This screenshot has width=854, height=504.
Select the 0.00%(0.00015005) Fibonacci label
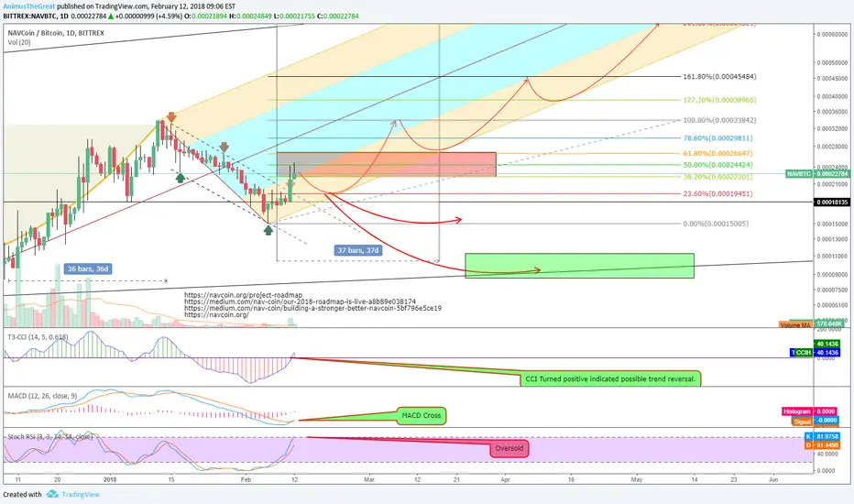(716, 224)
